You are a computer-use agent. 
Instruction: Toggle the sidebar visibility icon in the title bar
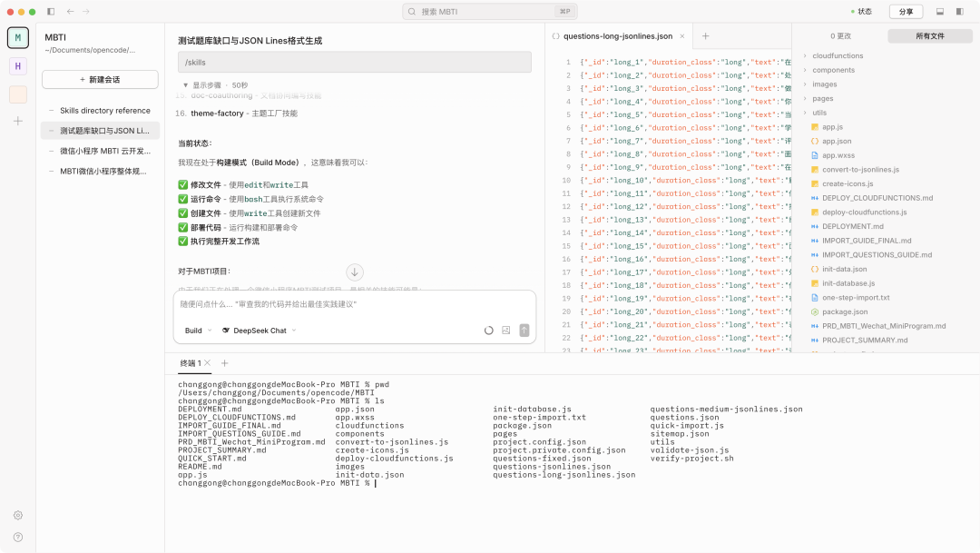point(50,11)
